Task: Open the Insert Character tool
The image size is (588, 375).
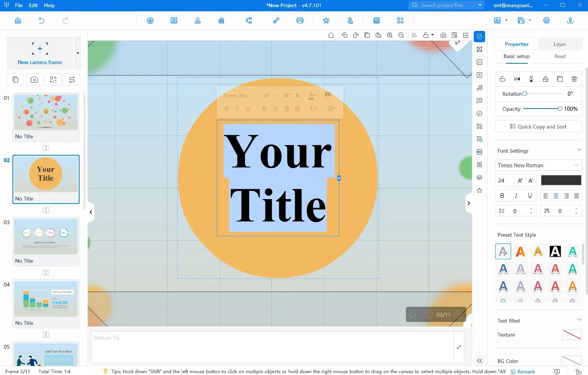Action: pyautogui.click(x=198, y=20)
